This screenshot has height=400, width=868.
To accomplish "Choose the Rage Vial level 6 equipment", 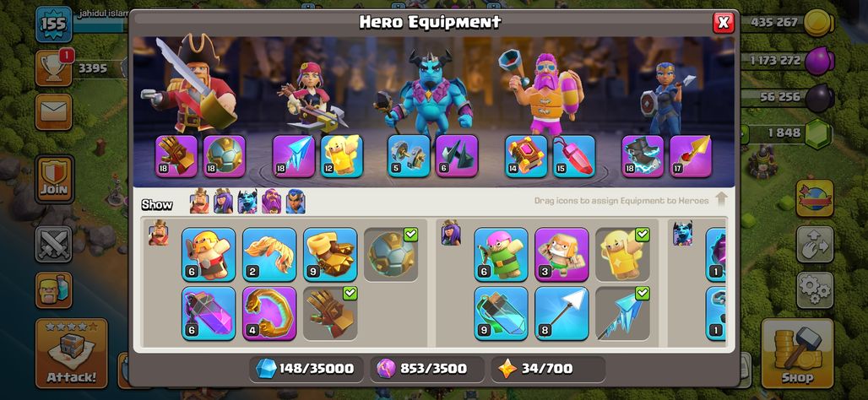I will pyautogui.click(x=209, y=313).
